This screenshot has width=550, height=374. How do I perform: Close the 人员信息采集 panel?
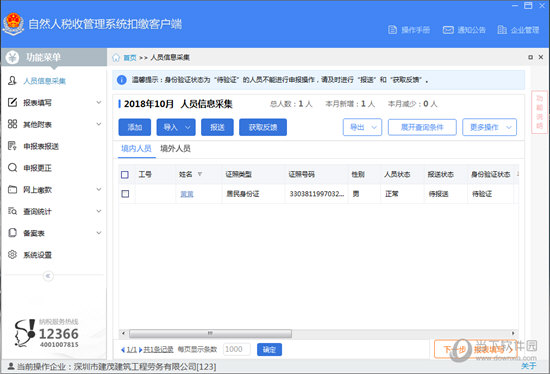(541, 57)
